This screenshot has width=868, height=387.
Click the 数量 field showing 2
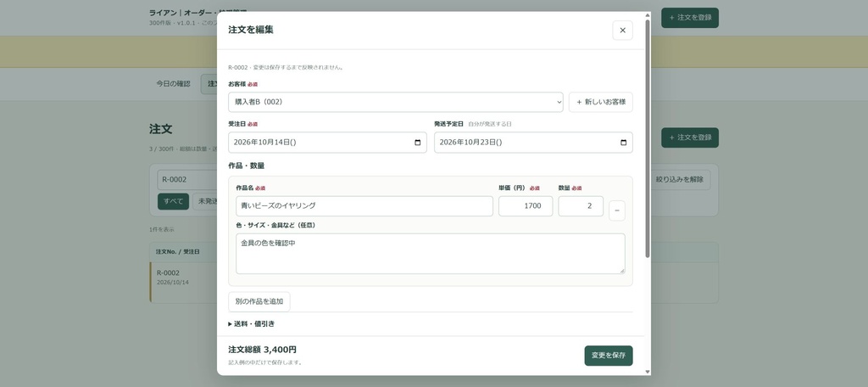tap(581, 205)
